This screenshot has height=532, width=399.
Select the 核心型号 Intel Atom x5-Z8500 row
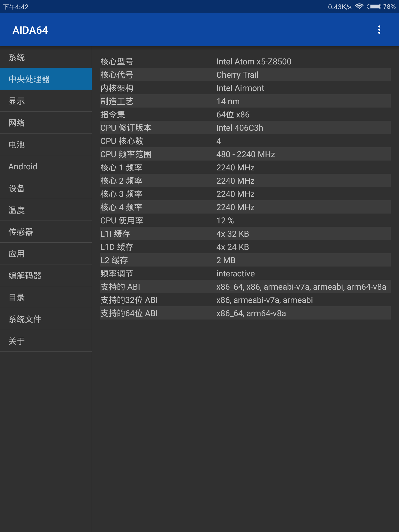[245, 61]
